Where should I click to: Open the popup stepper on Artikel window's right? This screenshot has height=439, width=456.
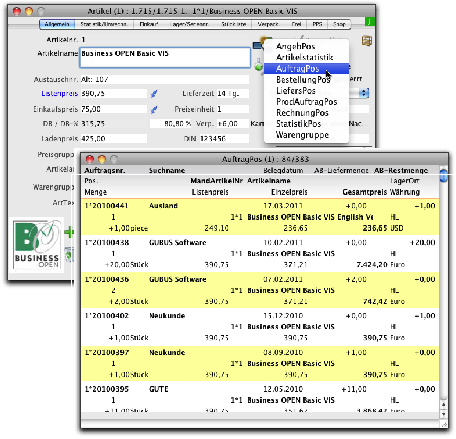(x=364, y=93)
